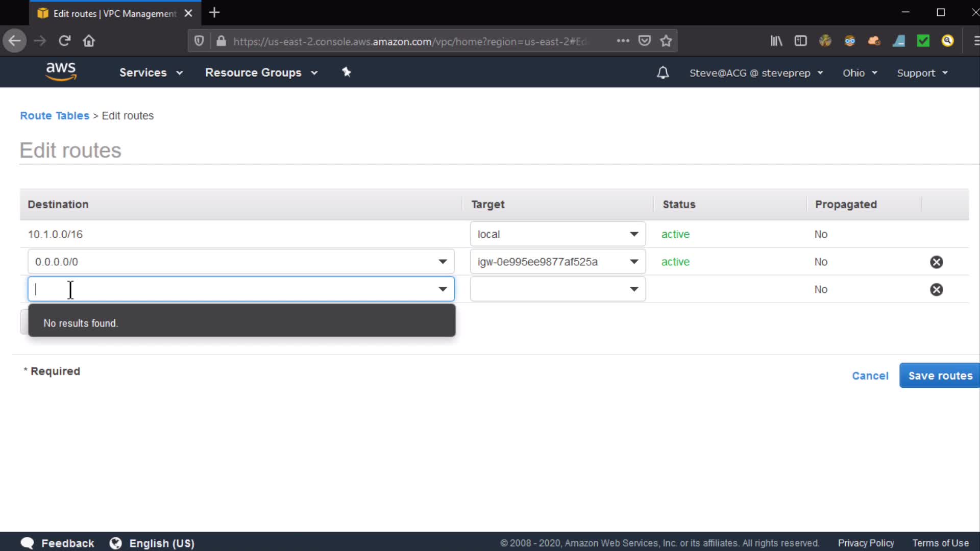Screen dimensions: 980x551
Task: Toggle the Firefox sidebar view icon
Action: pyautogui.click(x=800, y=41)
